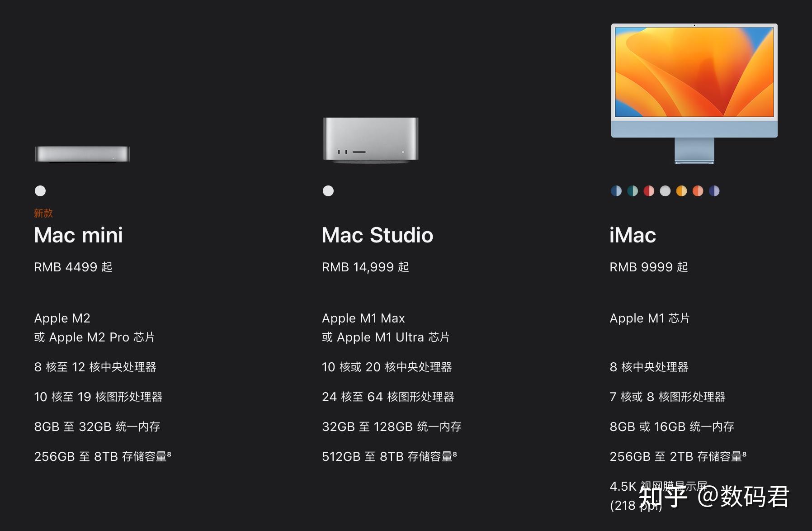Click the Mac Studio title
812x531 pixels.
[377, 235]
